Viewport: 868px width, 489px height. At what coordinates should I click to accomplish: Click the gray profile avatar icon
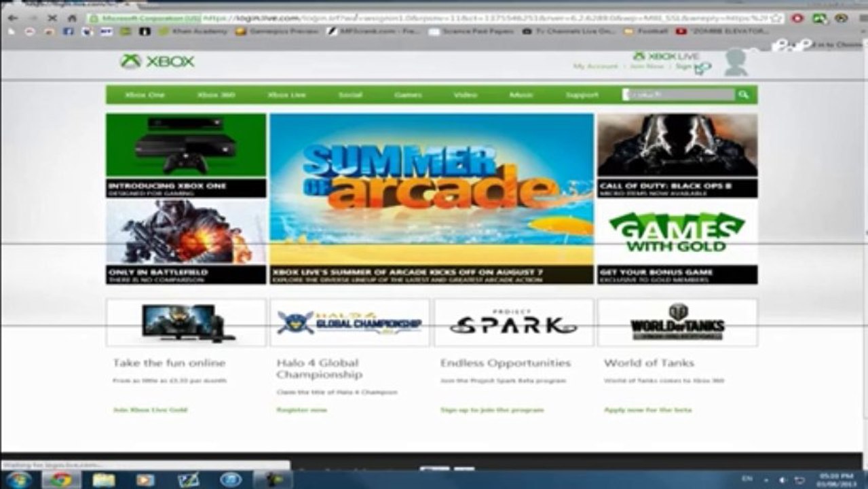tap(736, 62)
